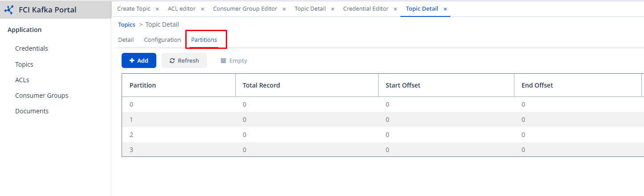Click the FCI Kafka Portal logo icon
Screen dimensions: 644x196
coord(9,10)
